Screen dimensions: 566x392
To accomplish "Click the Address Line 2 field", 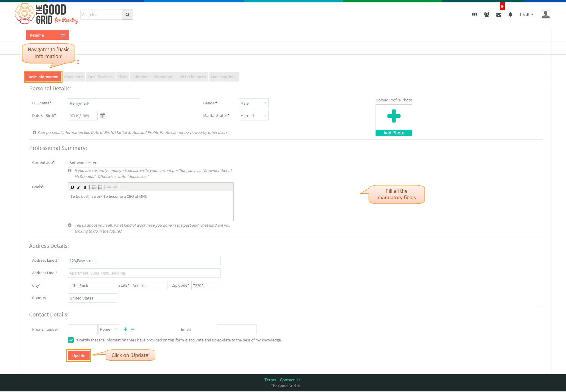I will coord(144,273).
